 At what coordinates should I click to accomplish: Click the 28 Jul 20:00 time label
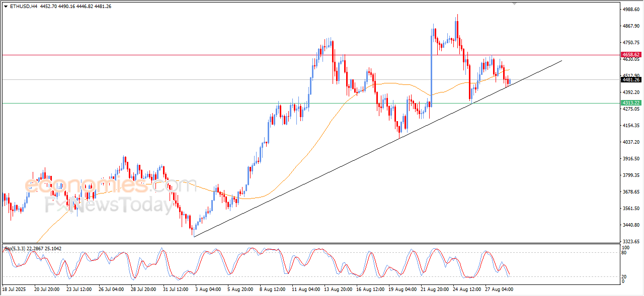click(x=143, y=289)
